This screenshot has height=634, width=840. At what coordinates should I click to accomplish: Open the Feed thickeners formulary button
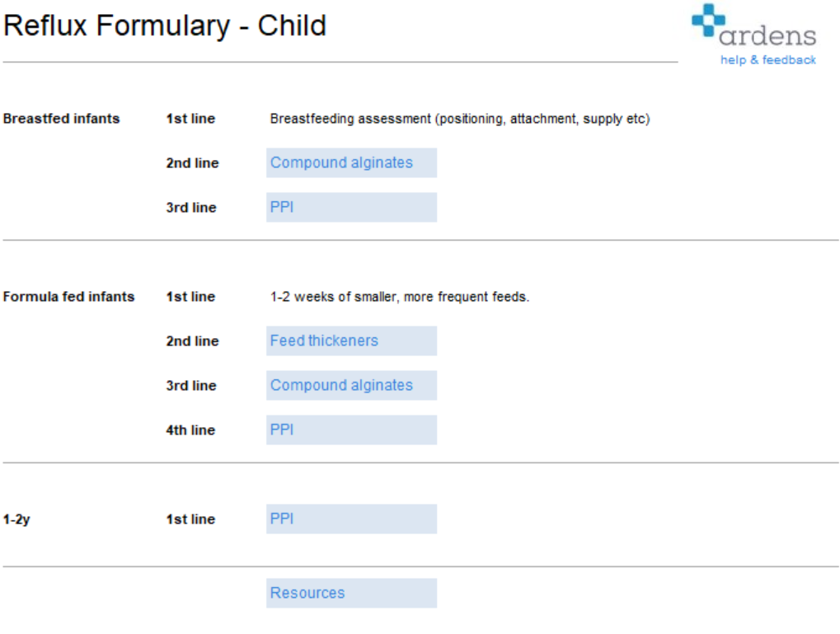(351, 340)
